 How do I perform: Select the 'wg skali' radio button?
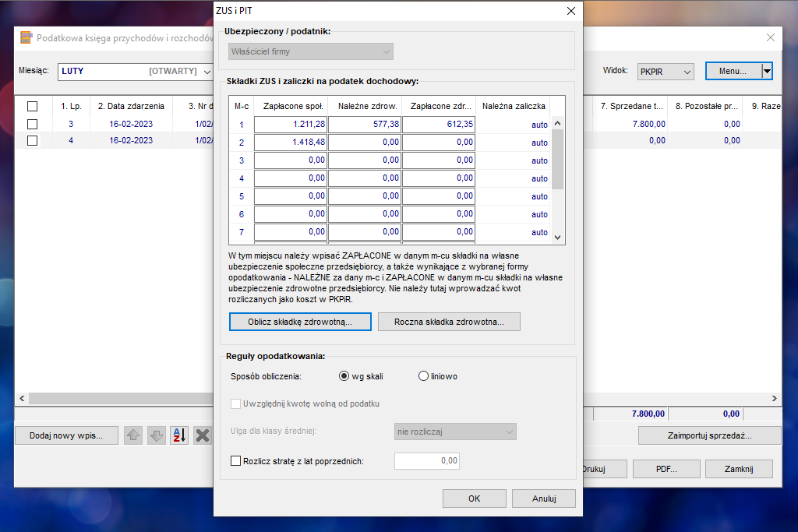tap(344, 376)
